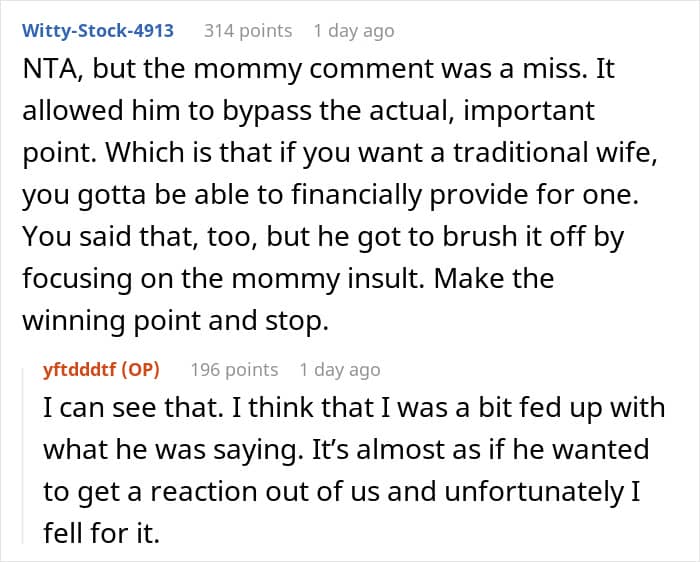Open Witty-Stock-4913's user profile
The width and height of the screenshot is (700, 562).
(97, 30)
